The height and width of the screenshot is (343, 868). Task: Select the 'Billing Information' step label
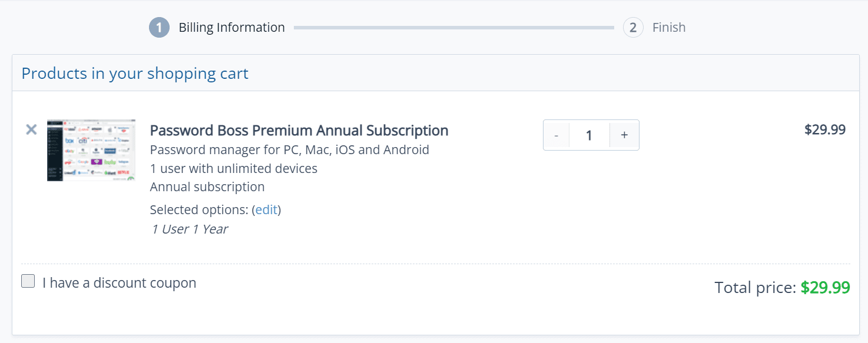[x=231, y=28]
